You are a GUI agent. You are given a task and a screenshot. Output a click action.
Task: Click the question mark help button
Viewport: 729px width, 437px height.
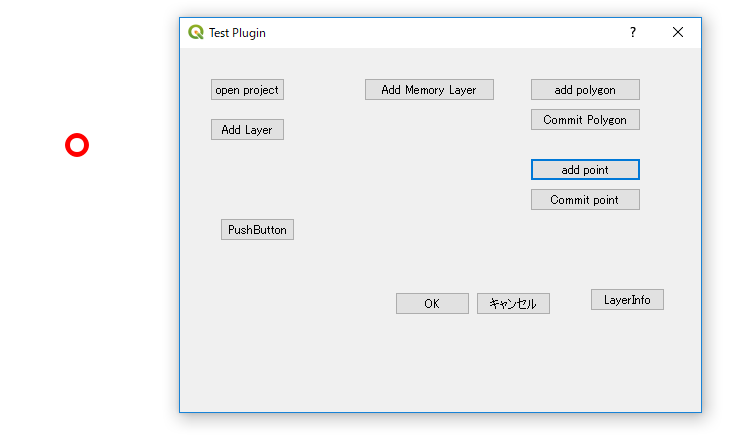tap(632, 32)
